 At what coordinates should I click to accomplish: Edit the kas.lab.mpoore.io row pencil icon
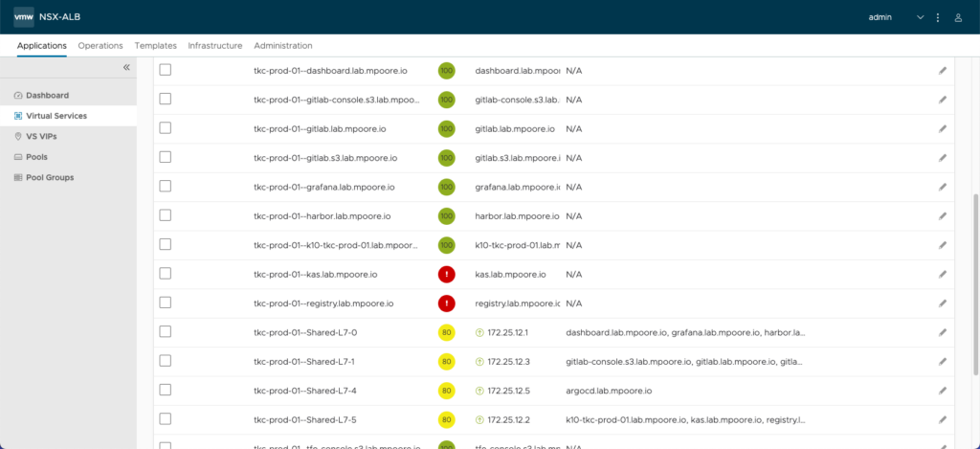943,274
